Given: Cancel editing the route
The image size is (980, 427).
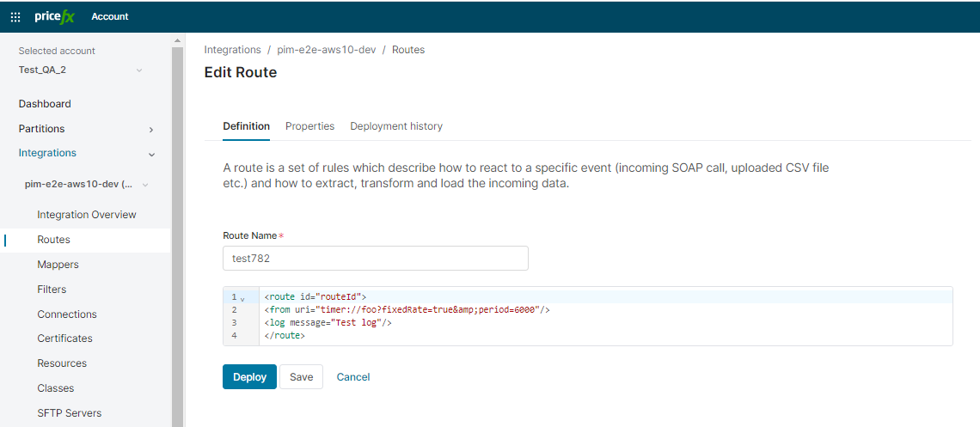Looking at the screenshot, I should pyautogui.click(x=353, y=377).
